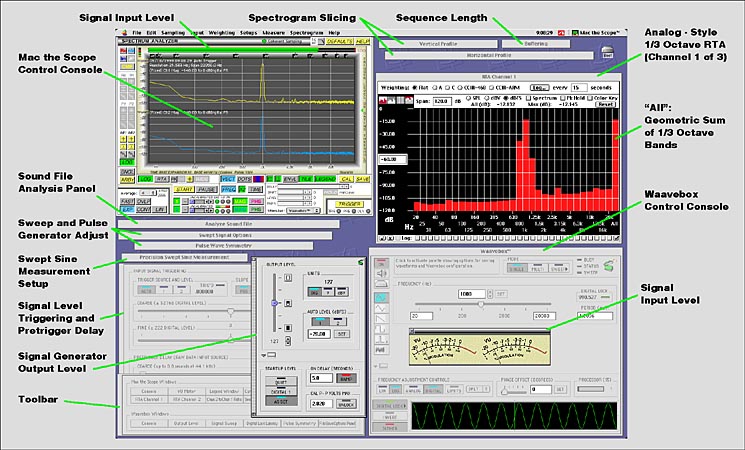The height and width of the screenshot is (450, 745).
Task: Click the Horizontal Profile panel bar
Action: [489, 55]
